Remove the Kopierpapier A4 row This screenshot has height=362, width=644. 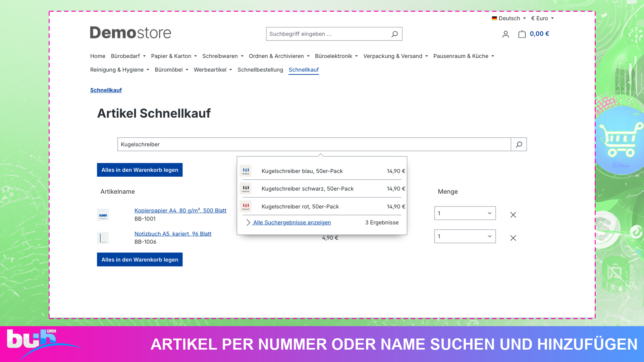(513, 215)
